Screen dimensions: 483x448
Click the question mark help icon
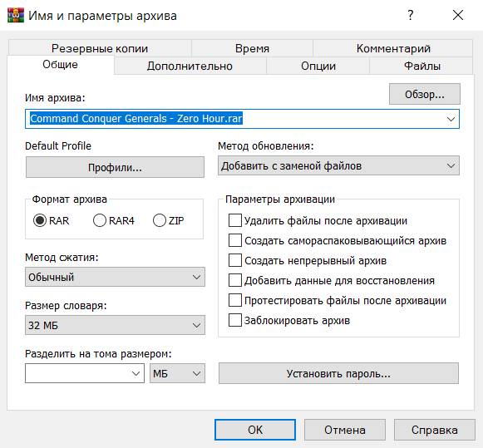(x=410, y=15)
